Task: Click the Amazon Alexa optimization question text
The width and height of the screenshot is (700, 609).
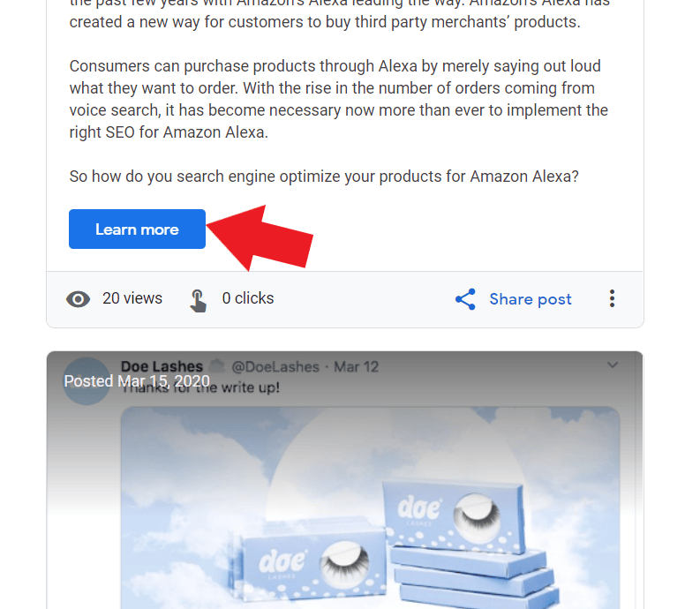Action: coord(324,177)
